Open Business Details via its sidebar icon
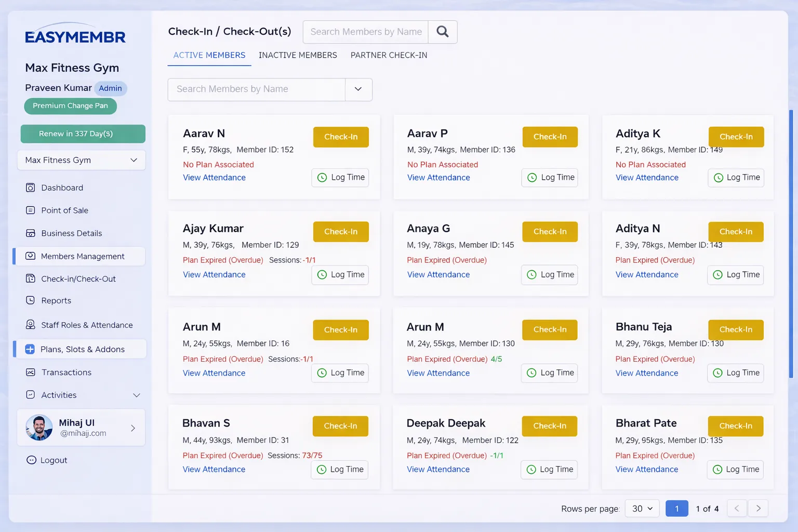This screenshot has height=532, width=798. (31, 233)
